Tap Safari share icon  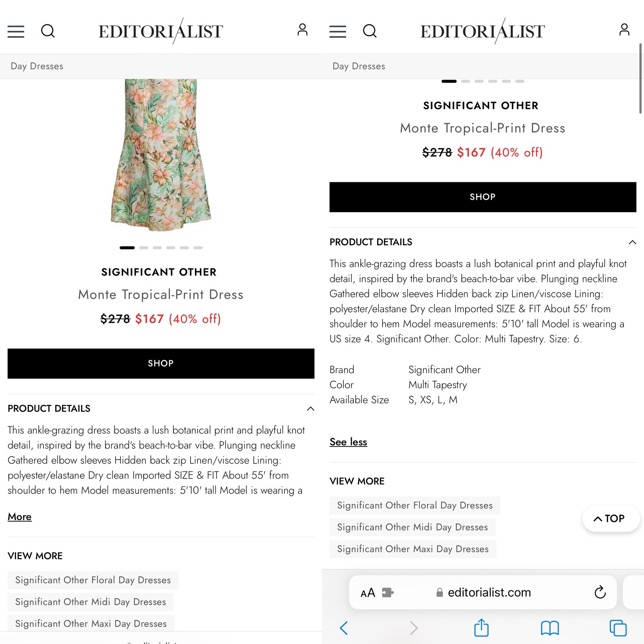tap(481, 627)
